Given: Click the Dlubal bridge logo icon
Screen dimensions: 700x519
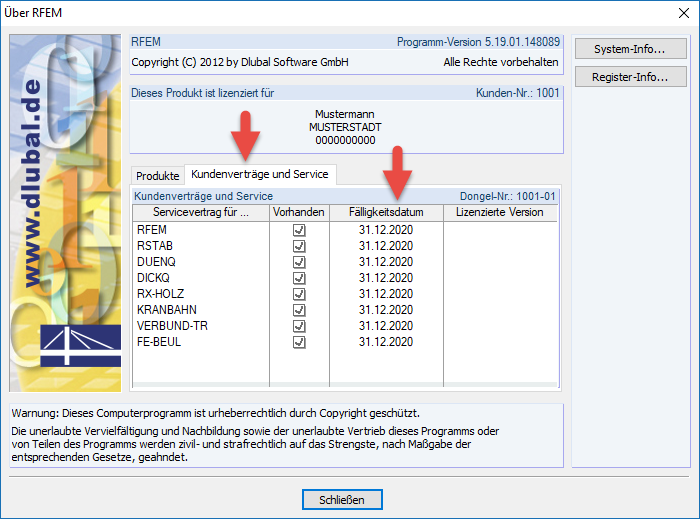Looking at the screenshot, I should (x=81, y=345).
